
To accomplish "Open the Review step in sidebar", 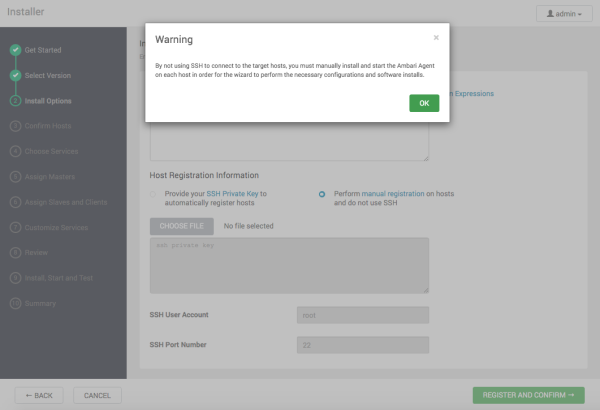I will (36, 252).
